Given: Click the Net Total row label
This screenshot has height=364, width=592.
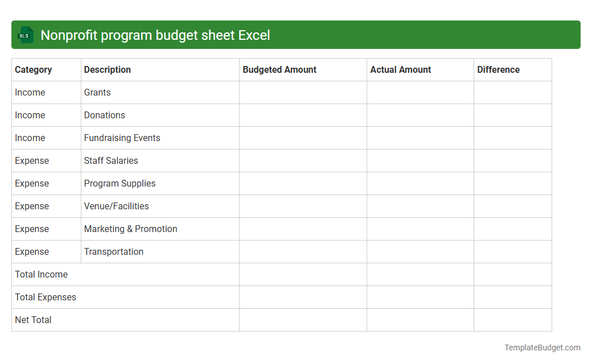Looking at the screenshot, I should [33, 320].
